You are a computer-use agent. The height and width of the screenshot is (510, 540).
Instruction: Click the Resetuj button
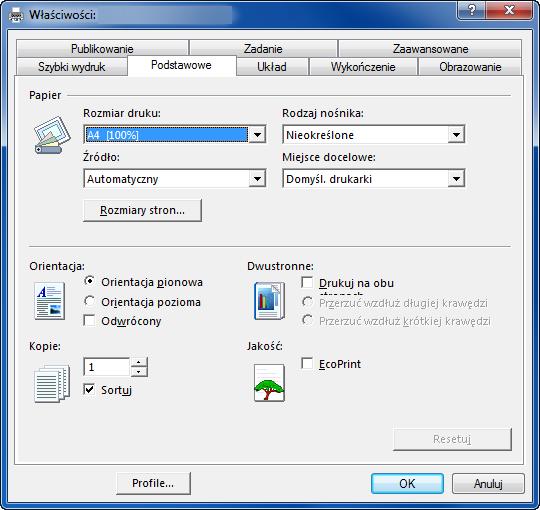click(452, 439)
